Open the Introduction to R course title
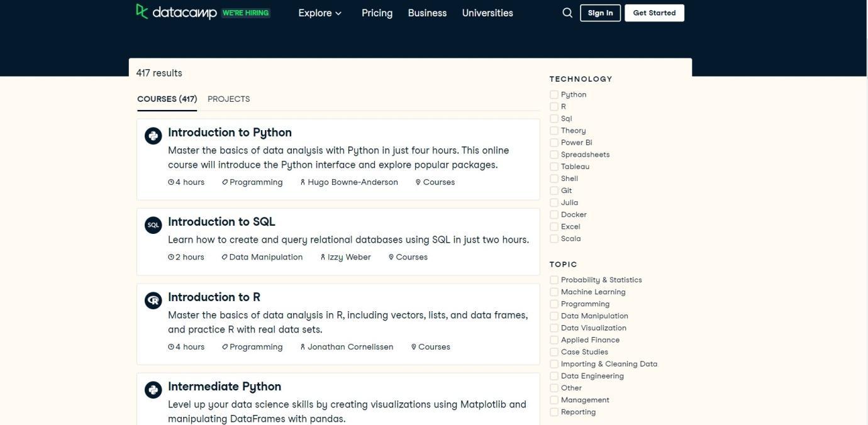This screenshot has width=868, height=425. 214,297
